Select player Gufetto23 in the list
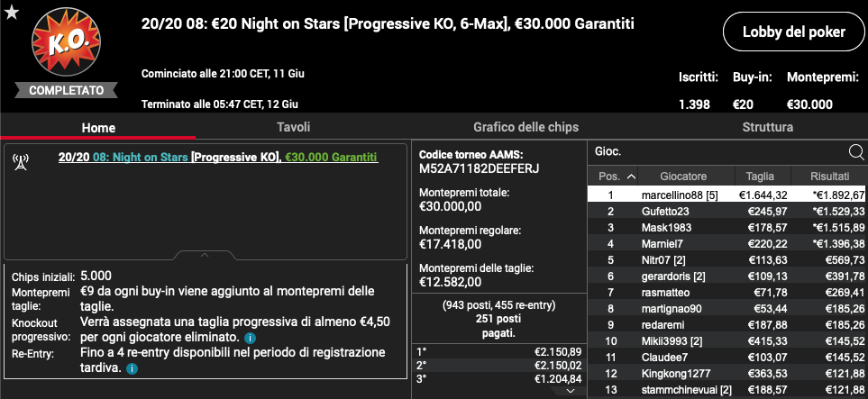Screen dimensions: 868x399 pyautogui.click(x=726, y=212)
